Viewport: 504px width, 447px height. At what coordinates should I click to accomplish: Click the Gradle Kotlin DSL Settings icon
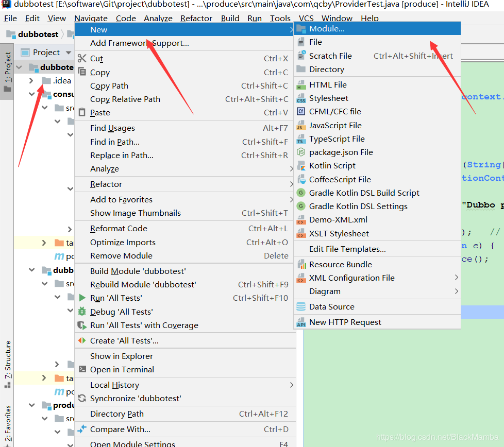(301, 206)
